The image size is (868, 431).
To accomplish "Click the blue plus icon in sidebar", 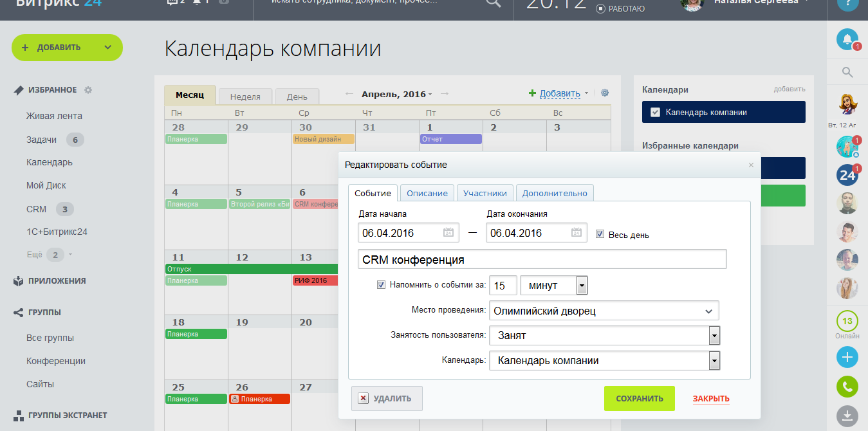I will tap(847, 357).
